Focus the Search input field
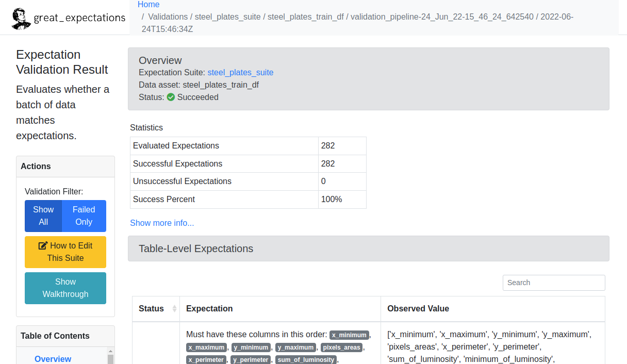Image resolution: width=627 pixels, height=364 pixels. tap(554, 283)
